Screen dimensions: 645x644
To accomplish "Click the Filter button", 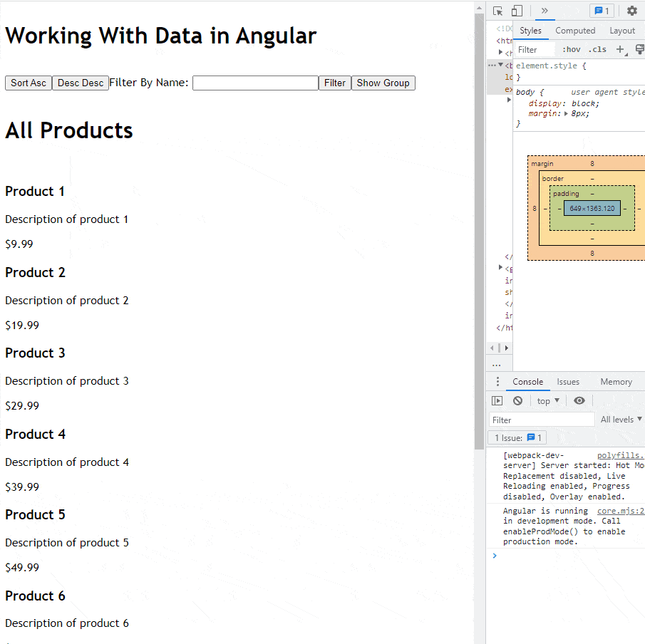I will tap(335, 83).
